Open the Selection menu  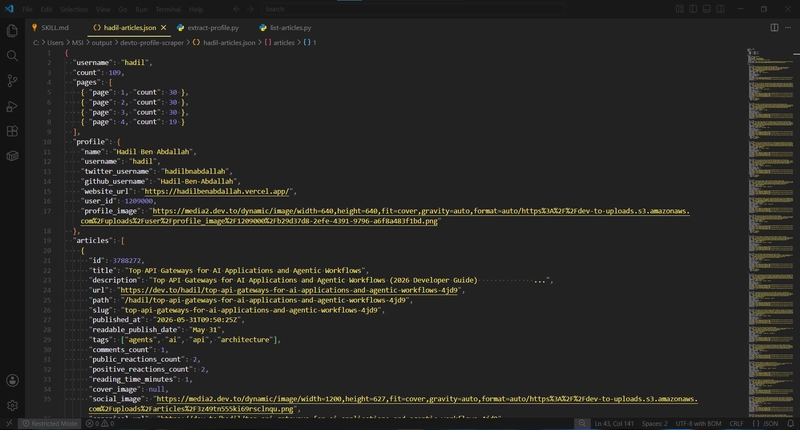coord(74,9)
